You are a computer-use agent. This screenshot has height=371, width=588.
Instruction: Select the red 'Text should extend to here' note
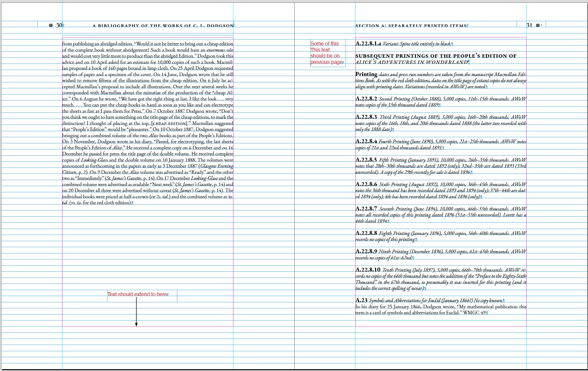(x=137, y=294)
